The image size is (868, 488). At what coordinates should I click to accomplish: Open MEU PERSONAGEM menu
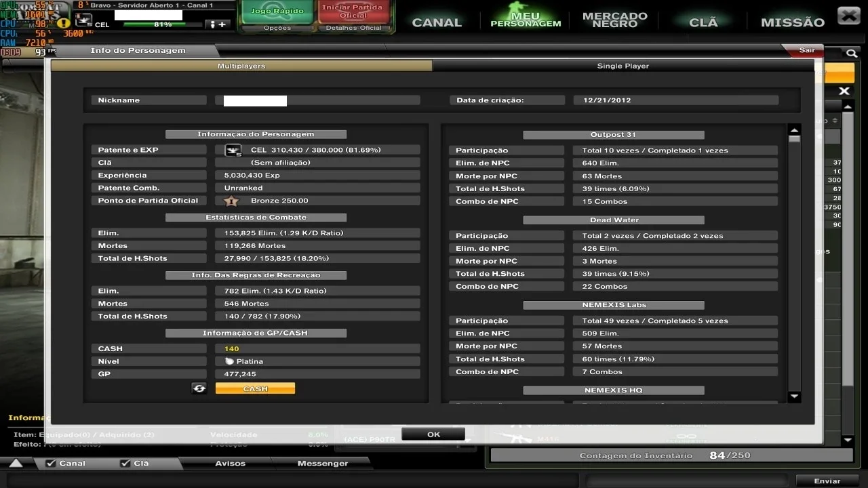(526, 20)
